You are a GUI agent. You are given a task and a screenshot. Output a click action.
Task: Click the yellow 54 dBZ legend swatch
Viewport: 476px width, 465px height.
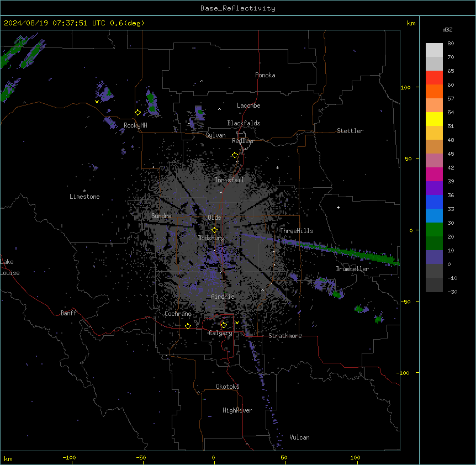point(434,119)
